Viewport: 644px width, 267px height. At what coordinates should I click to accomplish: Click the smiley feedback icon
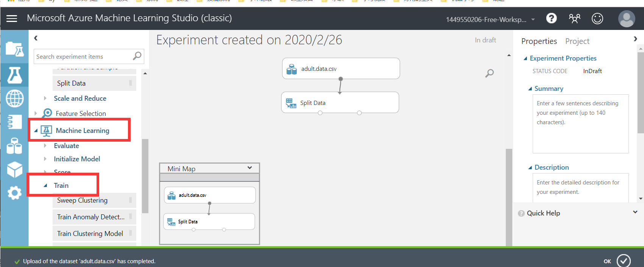pyautogui.click(x=597, y=18)
